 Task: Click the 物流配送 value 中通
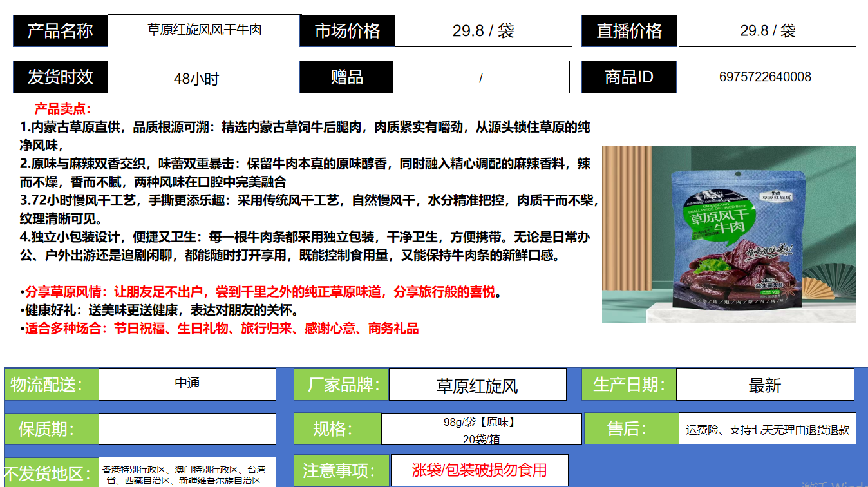click(x=187, y=384)
